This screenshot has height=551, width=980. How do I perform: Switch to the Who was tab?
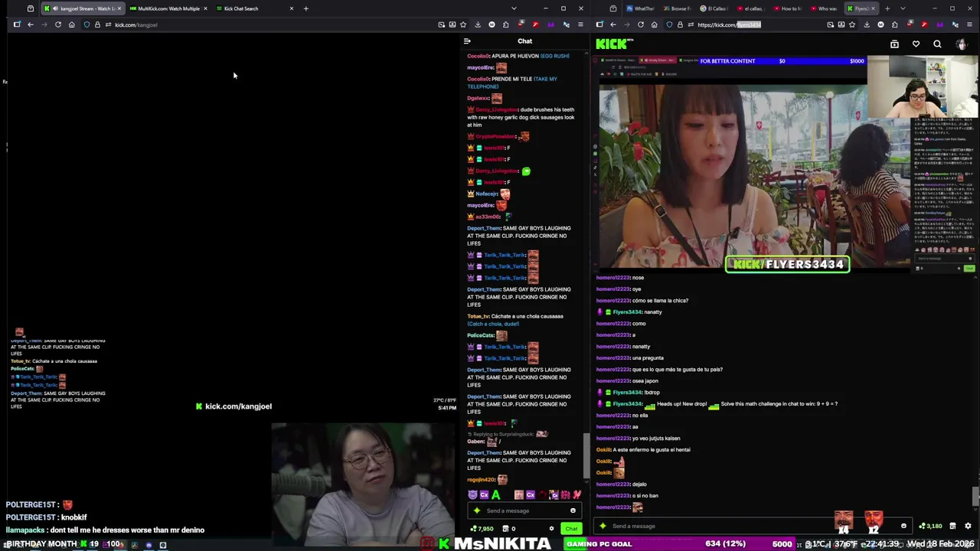[824, 8]
